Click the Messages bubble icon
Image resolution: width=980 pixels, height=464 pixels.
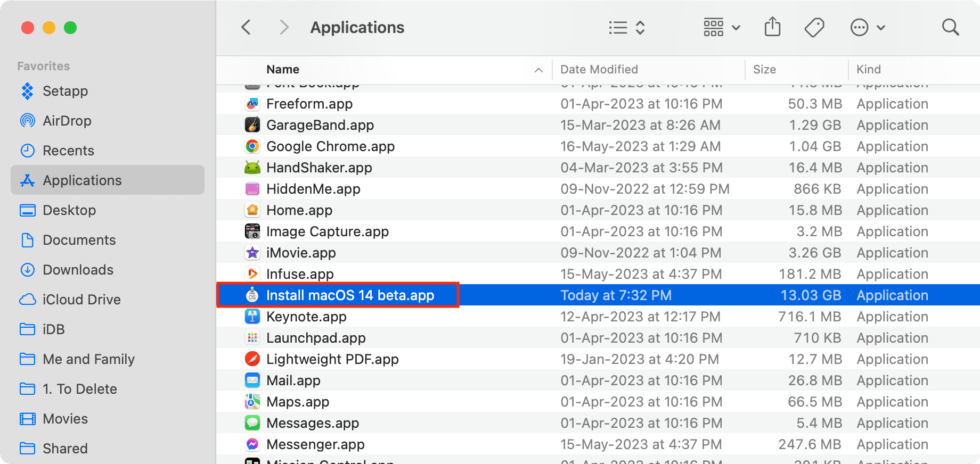tap(252, 423)
